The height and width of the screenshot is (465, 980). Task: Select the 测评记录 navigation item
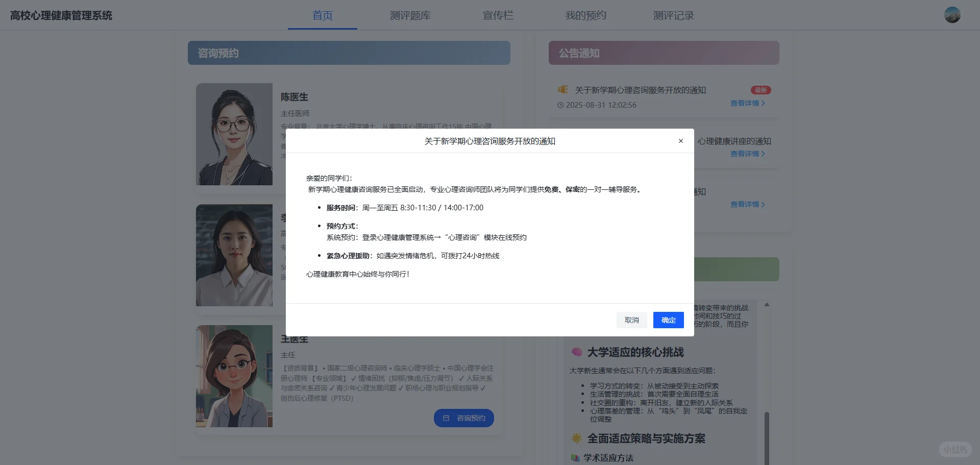coord(673,15)
